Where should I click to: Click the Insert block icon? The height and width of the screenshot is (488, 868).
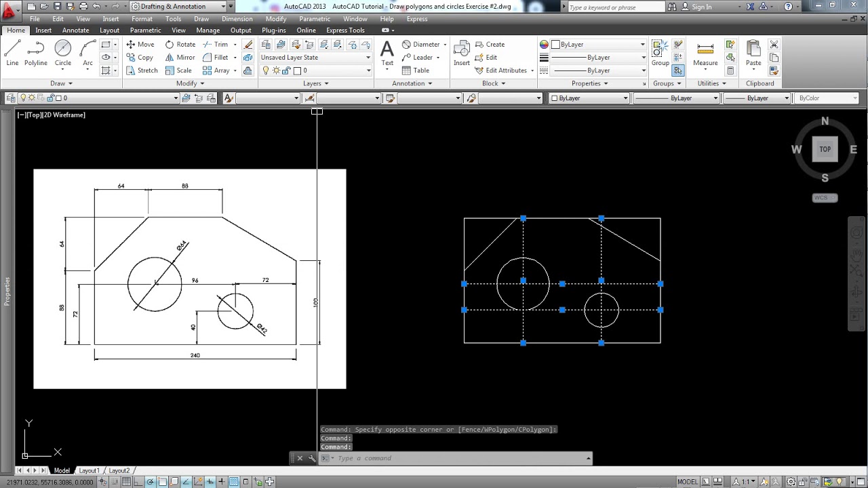coord(462,53)
